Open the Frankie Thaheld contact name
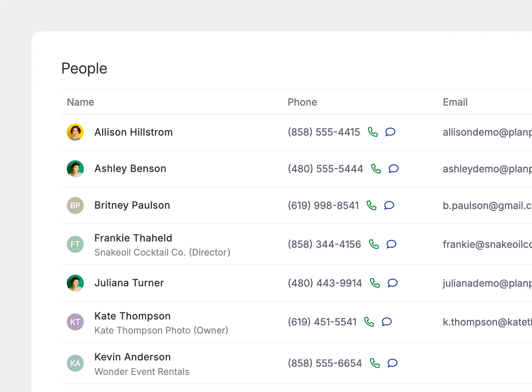 133,238
